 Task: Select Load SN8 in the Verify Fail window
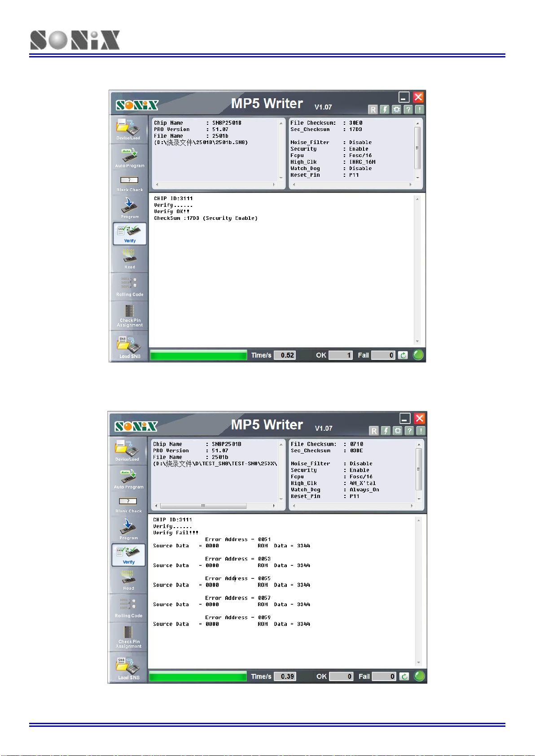click(128, 668)
